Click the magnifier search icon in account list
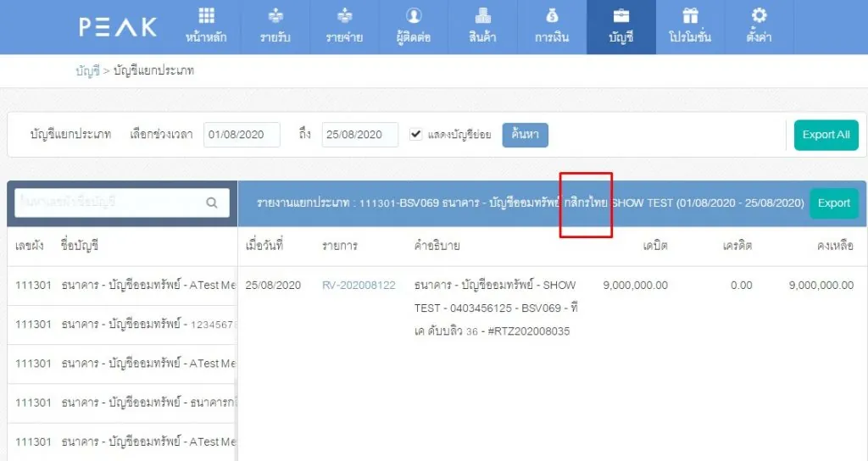This screenshot has height=461, width=868. click(x=212, y=203)
